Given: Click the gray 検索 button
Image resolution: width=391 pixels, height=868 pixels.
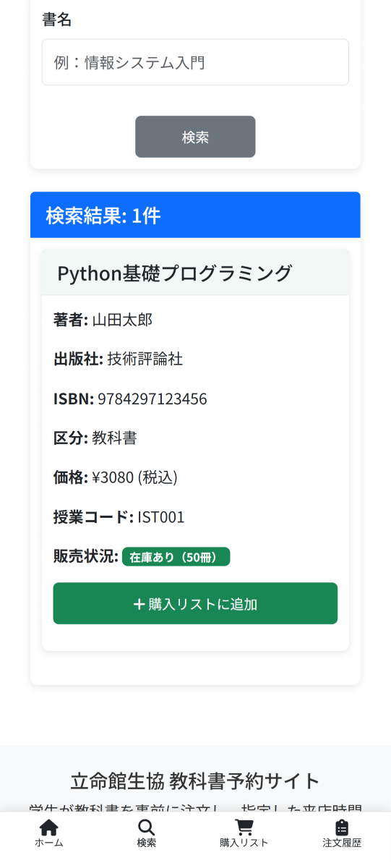Looking at the screenshot, I should pyautogui.click(x=195, y=137).
